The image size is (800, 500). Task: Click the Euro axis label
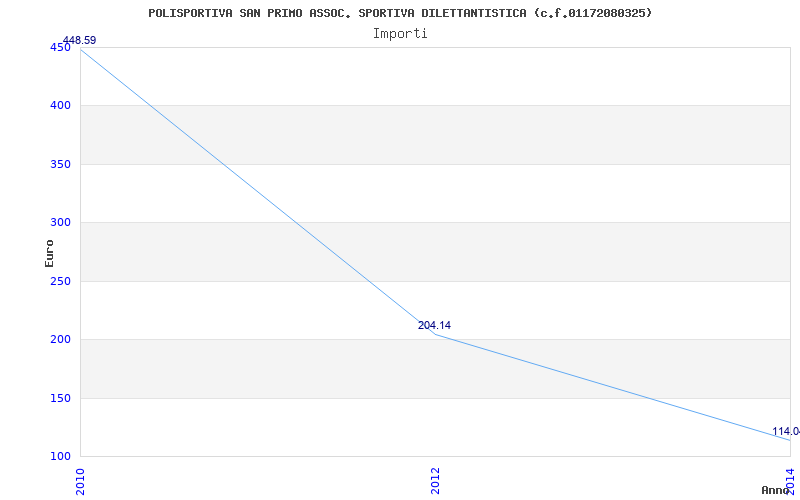[x=49, y=254]
